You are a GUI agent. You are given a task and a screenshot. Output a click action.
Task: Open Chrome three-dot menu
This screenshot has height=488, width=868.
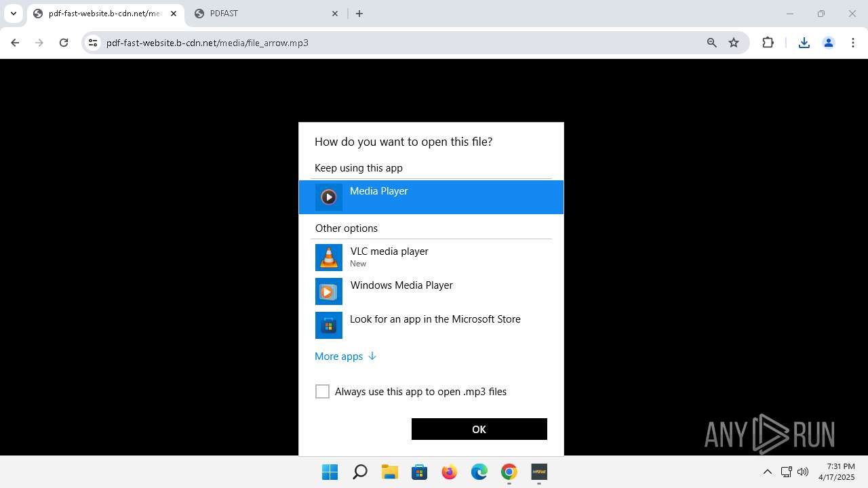852,43
